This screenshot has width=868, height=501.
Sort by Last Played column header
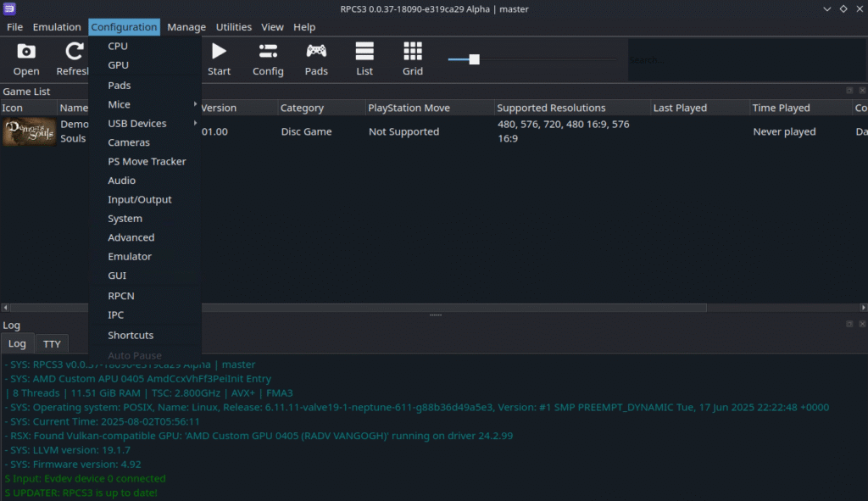coord(700,108)
